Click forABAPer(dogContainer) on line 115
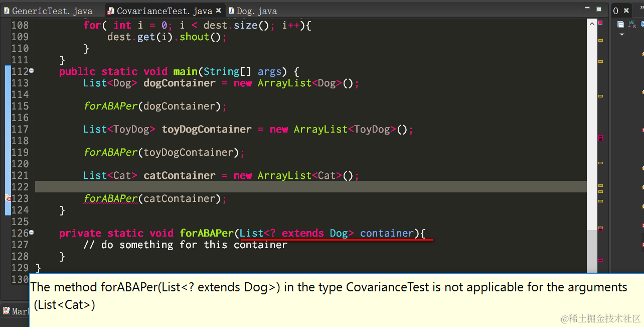The width and height of the screenshot is (644, 327). point(155,106)
